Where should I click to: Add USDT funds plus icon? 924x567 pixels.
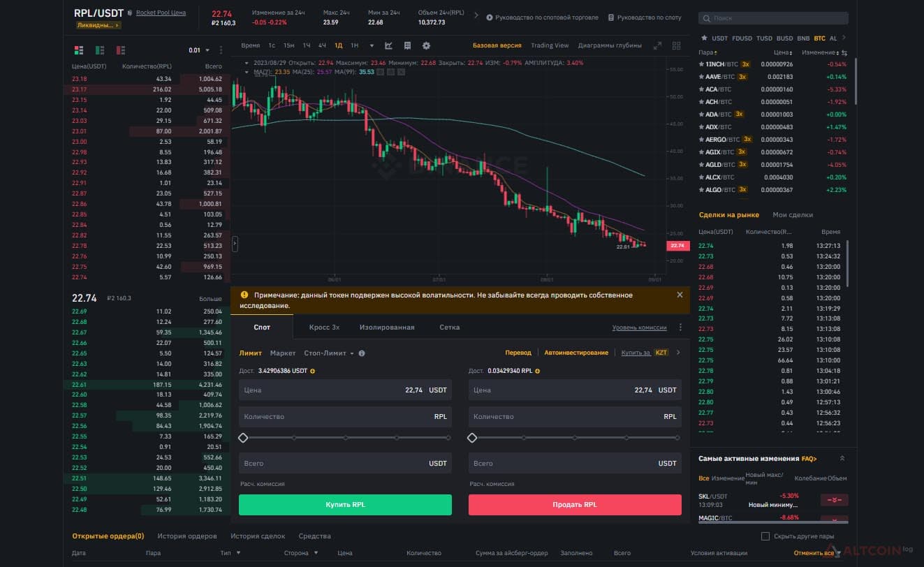(x=312, y=371)
